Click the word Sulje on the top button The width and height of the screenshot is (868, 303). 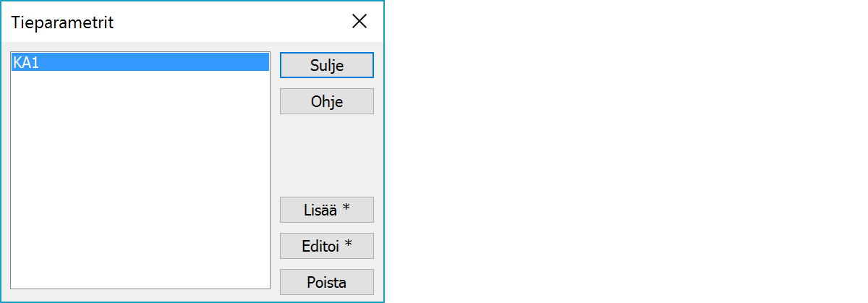pyautogui.click(x=326, y=65)
